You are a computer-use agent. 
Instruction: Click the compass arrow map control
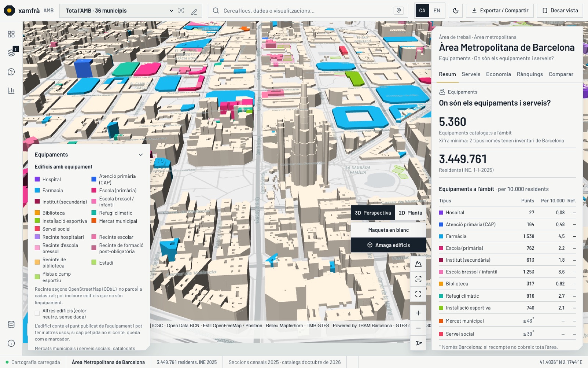[418, 343]
